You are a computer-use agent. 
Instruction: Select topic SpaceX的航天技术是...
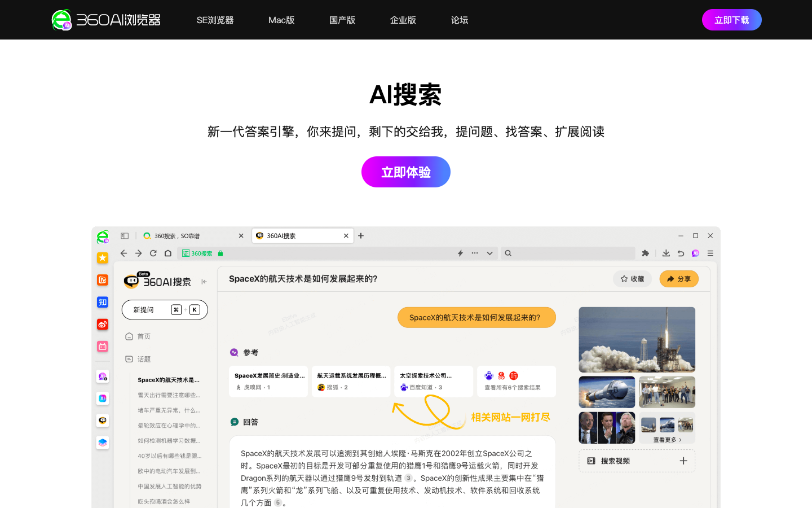point(169,380)
